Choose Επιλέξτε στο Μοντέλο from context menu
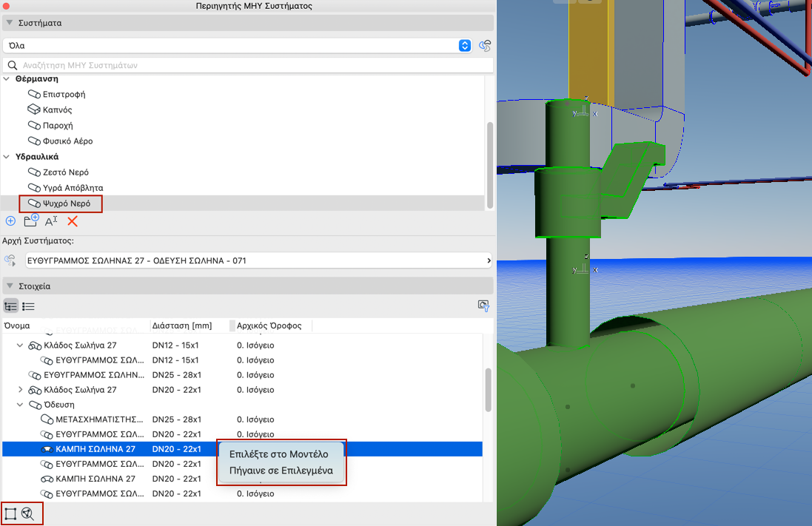Image resolution: width=812 pixels, height=526 pixels. click(x=279, y=454)
